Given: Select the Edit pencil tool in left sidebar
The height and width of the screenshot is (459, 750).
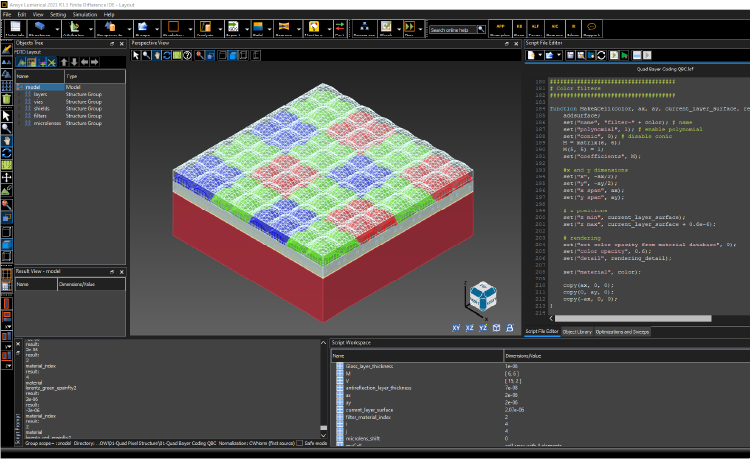Looking at the screenshot, I should pos(7,49).
